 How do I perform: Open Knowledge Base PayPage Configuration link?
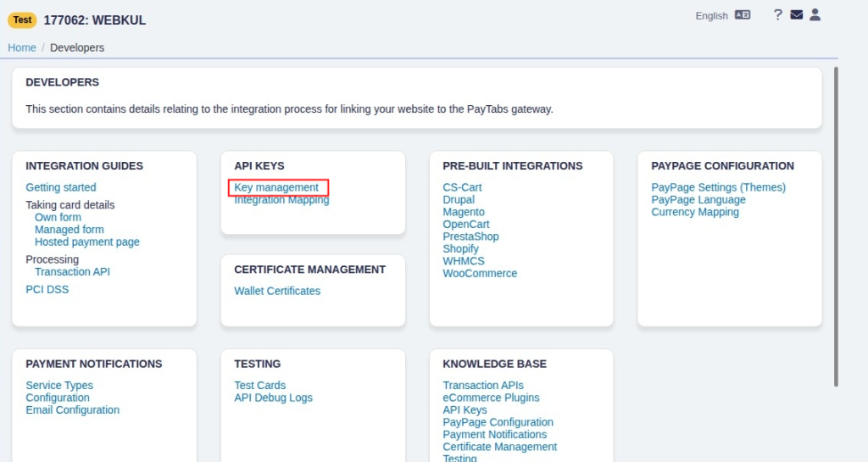click(x=498, y=422)
